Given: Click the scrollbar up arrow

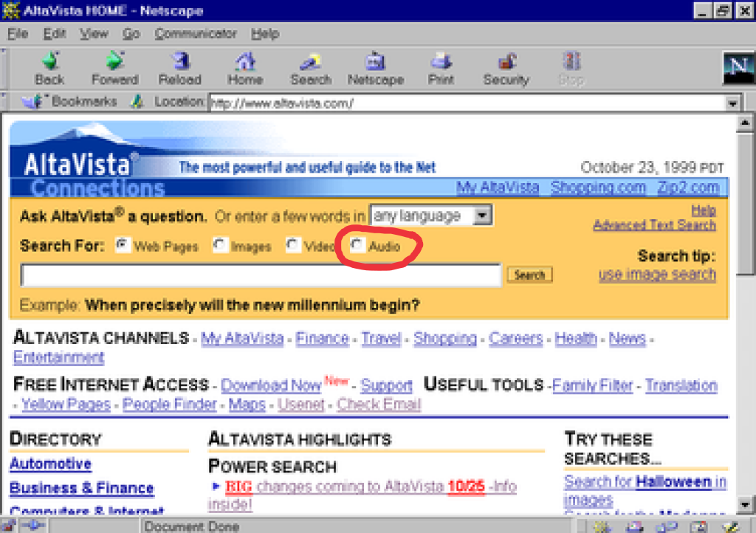Looking at the screenshot, I should pos(745,123).
